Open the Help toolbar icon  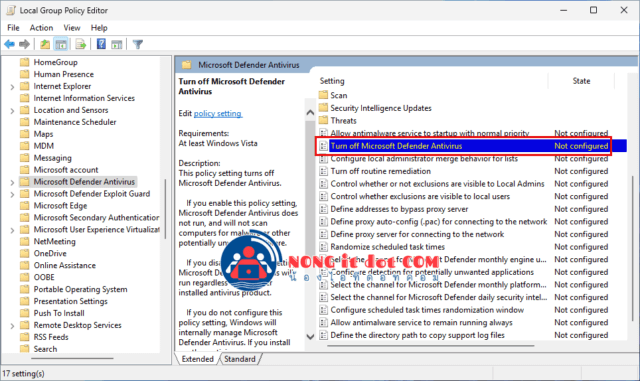click(x=101, y=44)
